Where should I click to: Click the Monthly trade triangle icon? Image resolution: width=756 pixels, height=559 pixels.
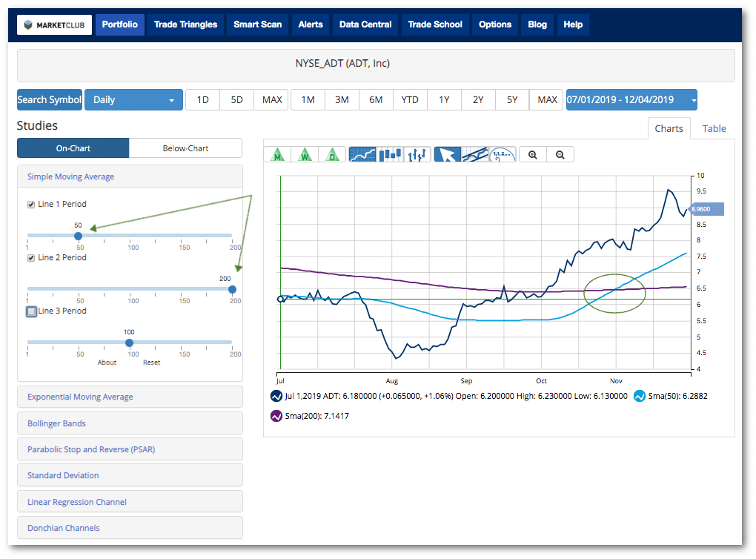[x=278, y=155]
